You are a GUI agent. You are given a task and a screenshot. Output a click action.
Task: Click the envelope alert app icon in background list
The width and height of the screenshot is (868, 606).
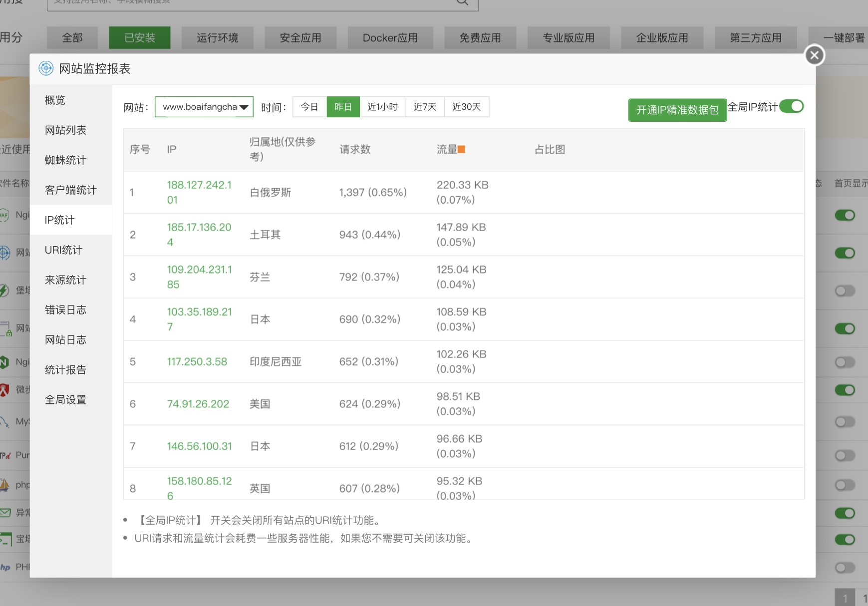coord(5,513)
